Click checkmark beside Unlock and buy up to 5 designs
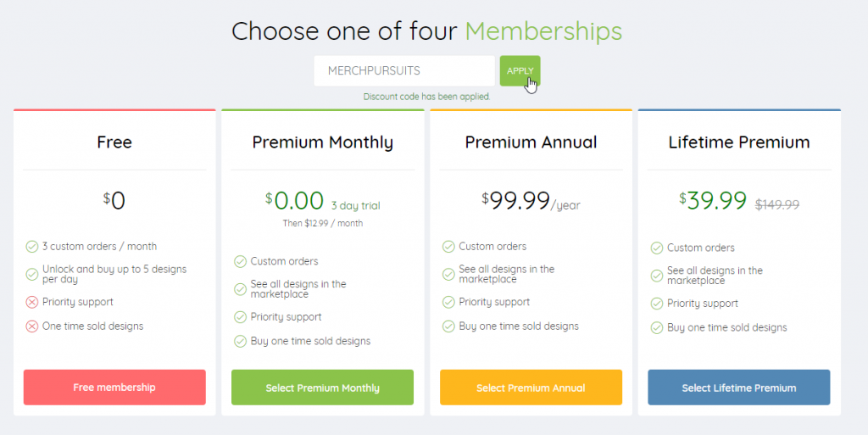The width and height of the screenshot is (868, 435). [32, 275]
